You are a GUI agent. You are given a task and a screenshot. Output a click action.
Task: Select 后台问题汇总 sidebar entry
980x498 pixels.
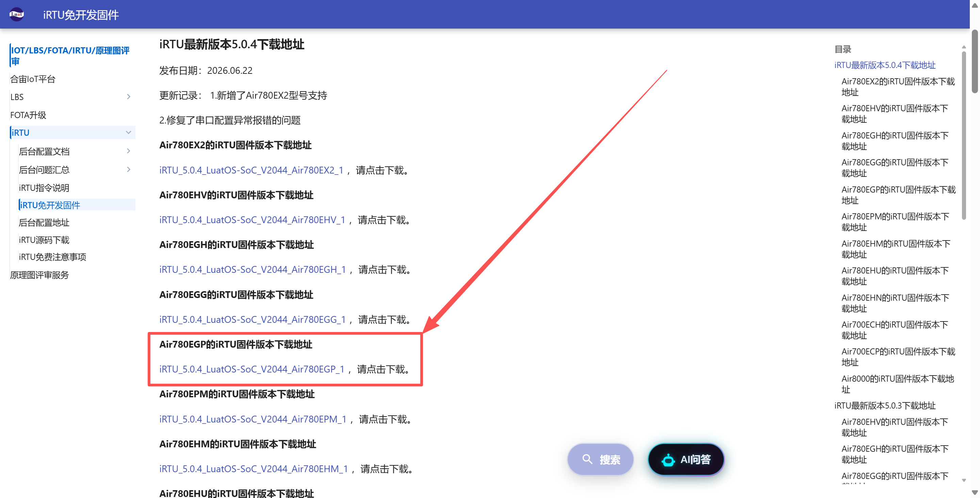(44, 170)
